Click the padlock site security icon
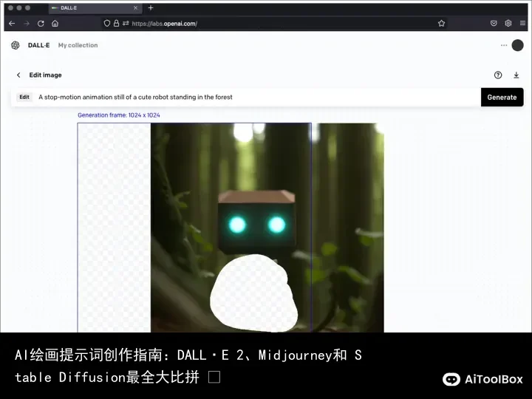The width and height of the screenshot is (532, 399). pyautogui.click(x=116, y=24)
